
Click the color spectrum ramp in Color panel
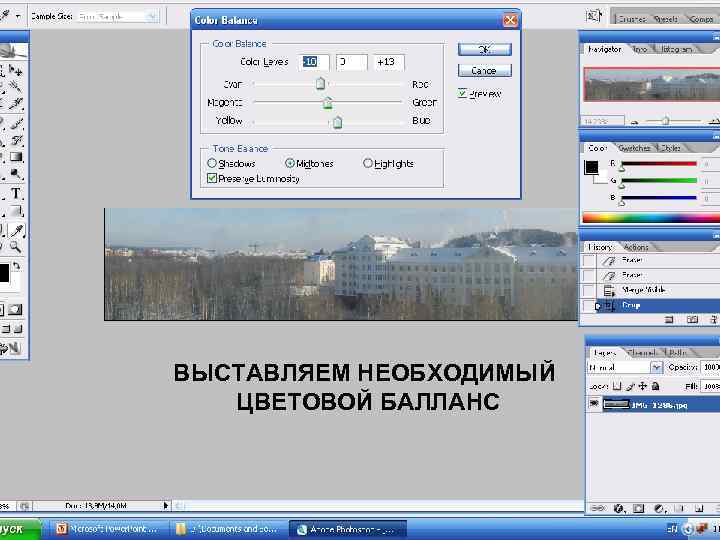(651, 218)
